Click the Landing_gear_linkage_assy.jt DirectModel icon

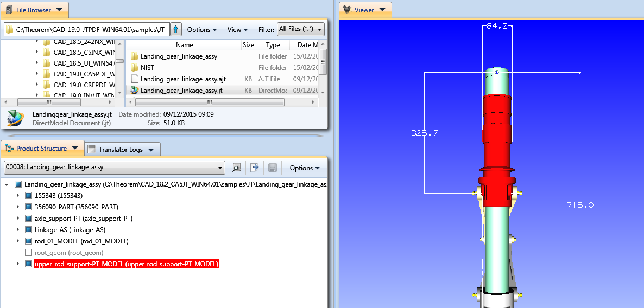tap(134, 90)
